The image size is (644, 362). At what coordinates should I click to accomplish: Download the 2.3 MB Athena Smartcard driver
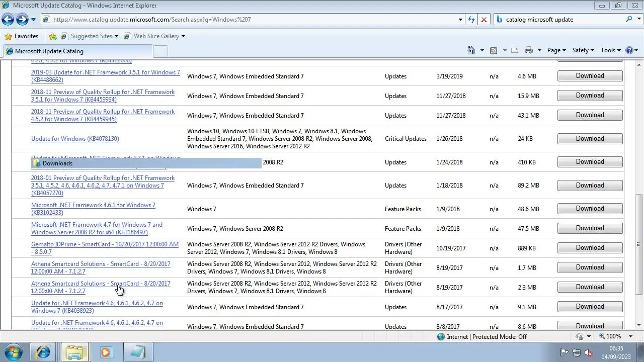pos(590,287)
